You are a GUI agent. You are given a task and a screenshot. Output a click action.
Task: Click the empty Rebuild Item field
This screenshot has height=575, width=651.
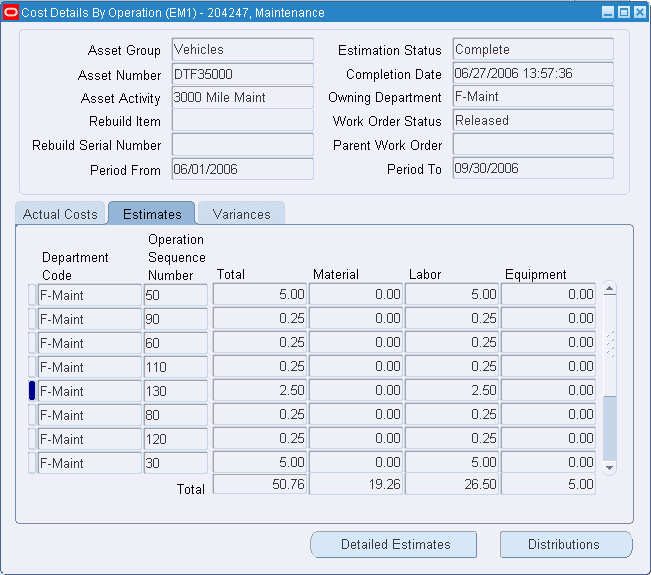242,121
